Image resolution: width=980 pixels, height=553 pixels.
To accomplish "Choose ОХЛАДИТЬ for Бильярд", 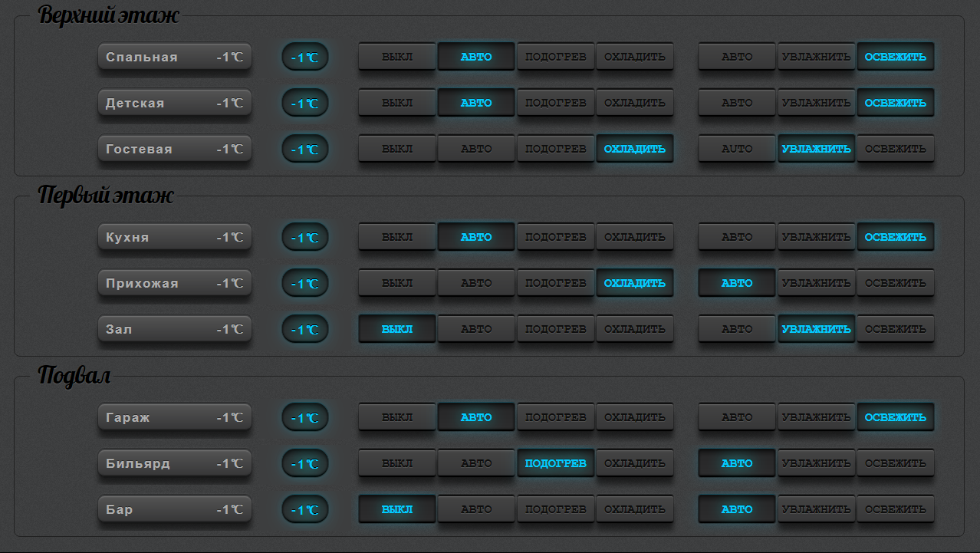I will (635, 463).
